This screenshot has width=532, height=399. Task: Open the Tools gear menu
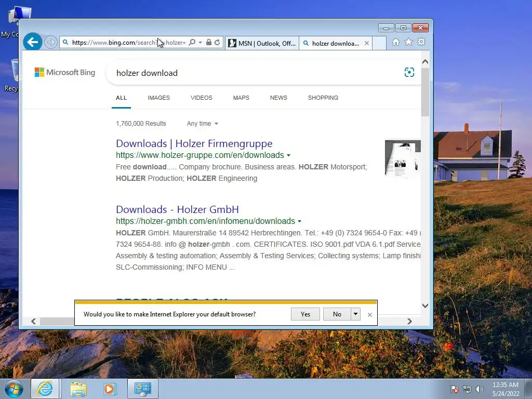(421, 42)
